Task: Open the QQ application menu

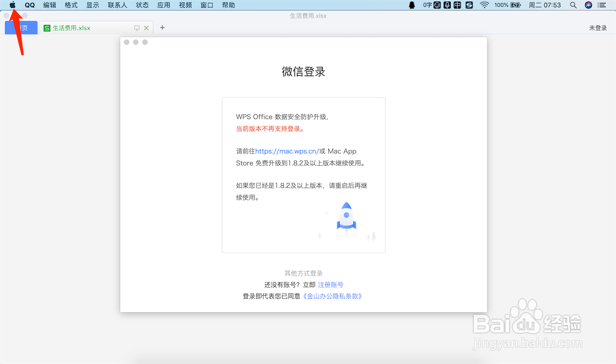Action: 30,5
